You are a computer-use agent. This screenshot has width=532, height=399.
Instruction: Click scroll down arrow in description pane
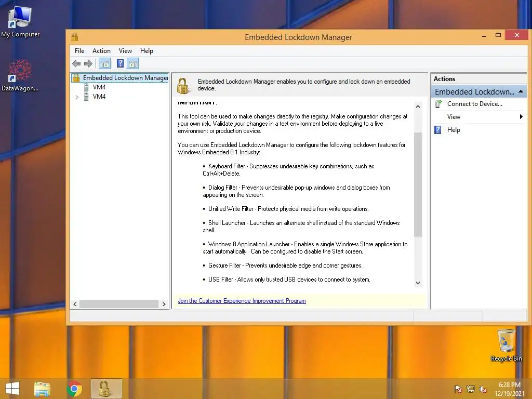[x=418, y=283]
